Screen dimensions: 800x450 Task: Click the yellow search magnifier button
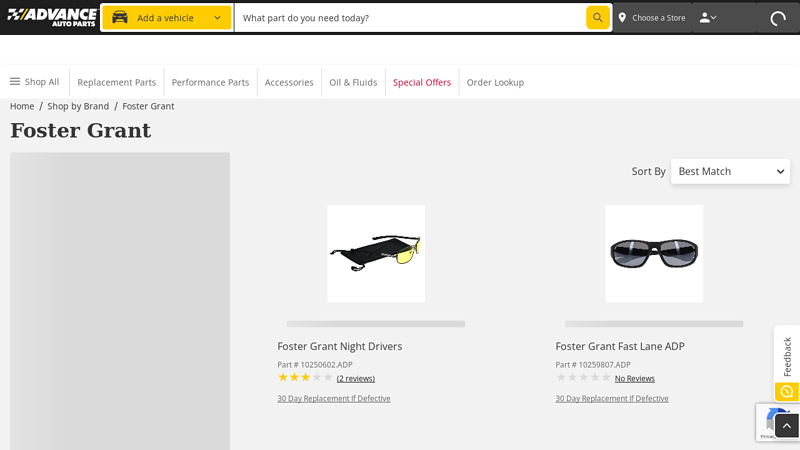click(597, 18)
